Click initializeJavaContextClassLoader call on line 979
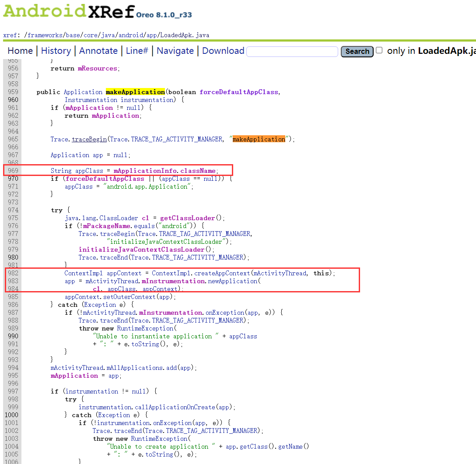The height and width of the screenshot is (464, 476). (142, 250)
